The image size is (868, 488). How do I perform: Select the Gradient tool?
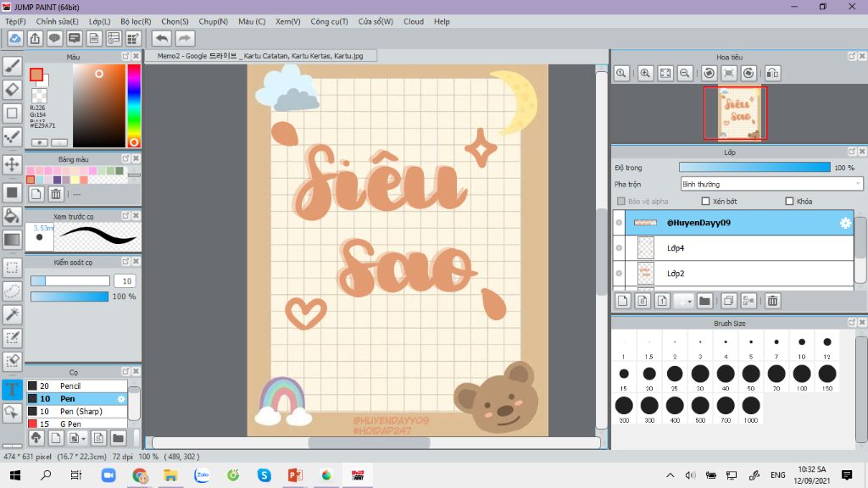[x=12, y=240]
